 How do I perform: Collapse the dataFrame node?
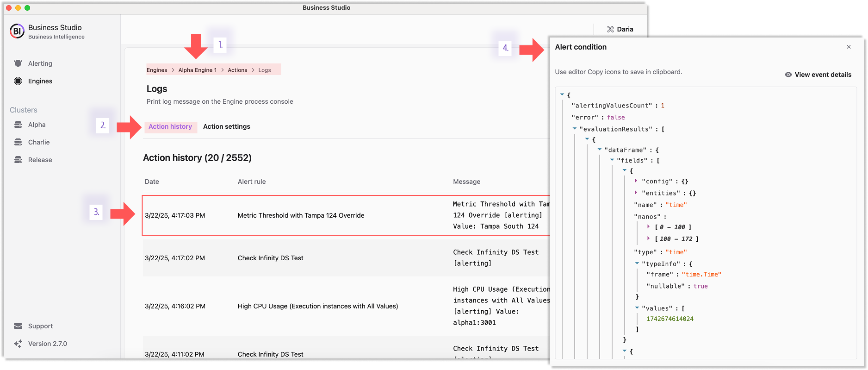pyautogui.click(x=600, y=150)
